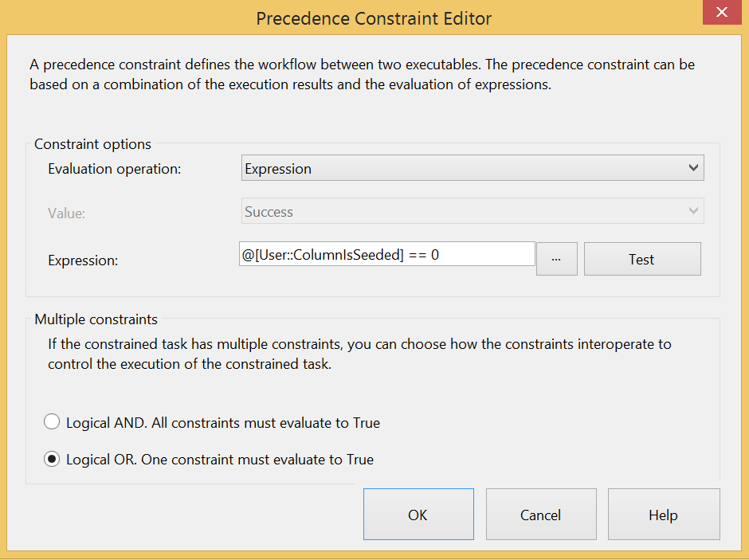Image resolution: width=749 pixels, height=560 pixels.
Task: Click the "Evaluation operation:" label
Action: (115, 169)
